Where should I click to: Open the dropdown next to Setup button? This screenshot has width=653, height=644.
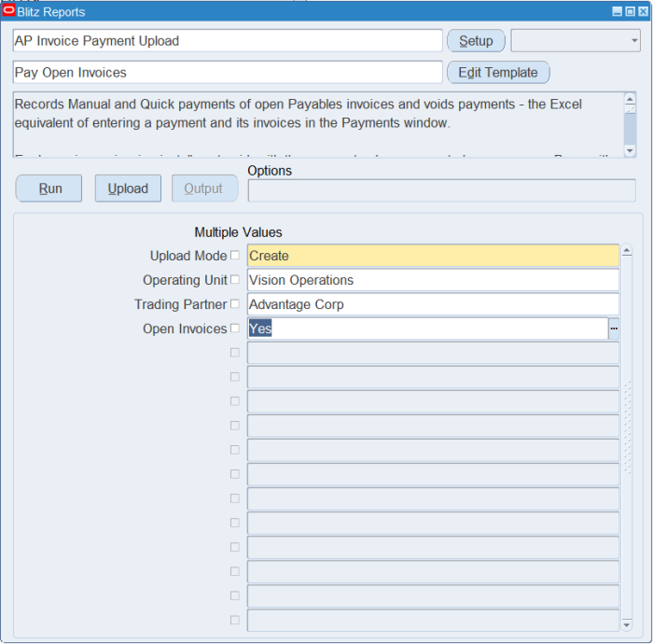[576, 40]
